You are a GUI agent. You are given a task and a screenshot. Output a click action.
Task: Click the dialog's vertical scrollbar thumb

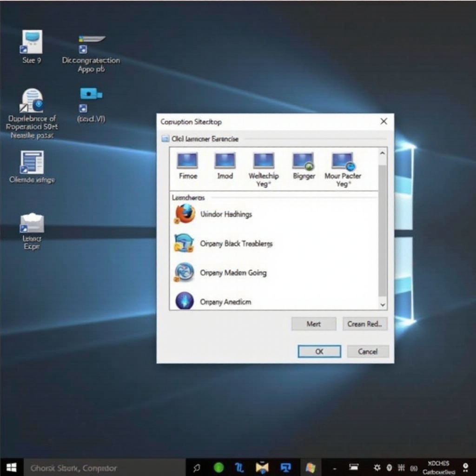[383, 230]
